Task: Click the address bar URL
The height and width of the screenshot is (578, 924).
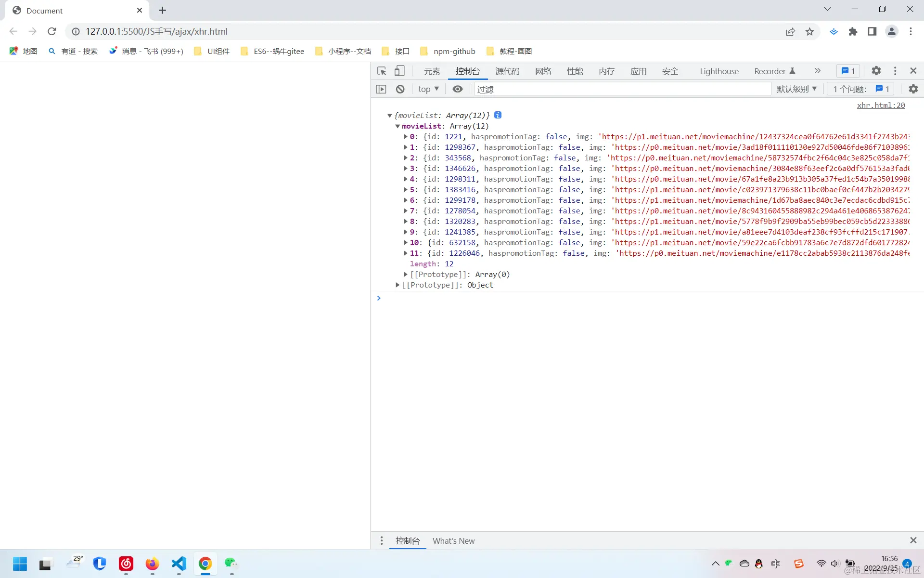Action: [157, 31]
